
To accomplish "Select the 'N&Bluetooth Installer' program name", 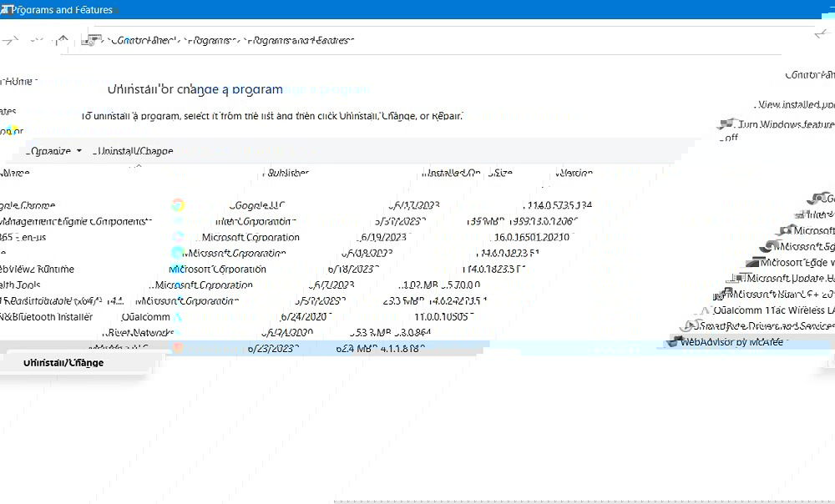I will (46, 317).
